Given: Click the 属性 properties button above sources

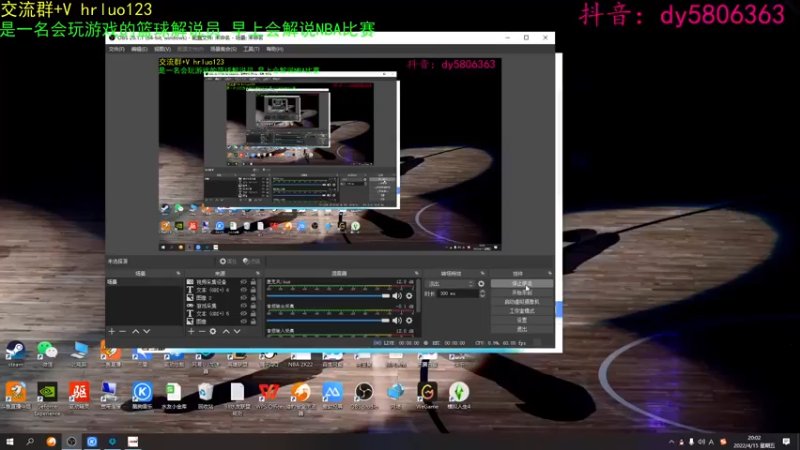Looking at the screenshot, I should coord(228,261).
